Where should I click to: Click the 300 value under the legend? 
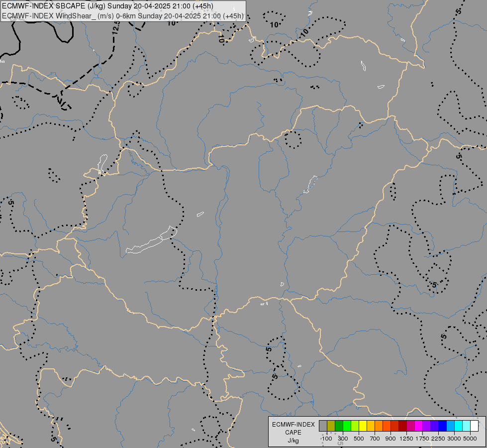tap(343, 439)
